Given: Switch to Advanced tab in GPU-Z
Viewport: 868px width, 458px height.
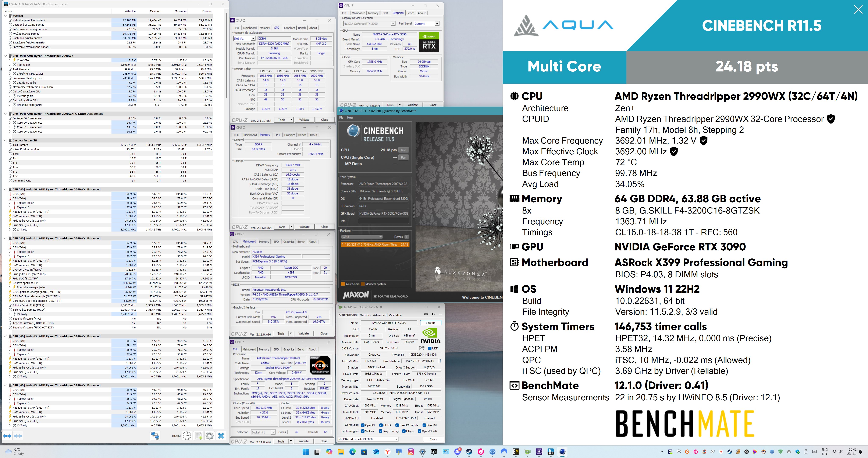Looking at the screenshot, I should [x=380, y=315].
